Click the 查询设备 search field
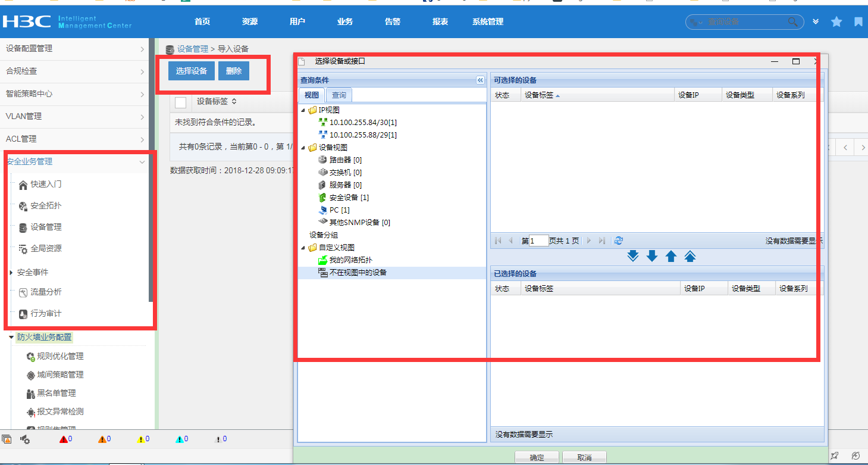This screenshot has height=465, width=868. (x=745, y=21)
